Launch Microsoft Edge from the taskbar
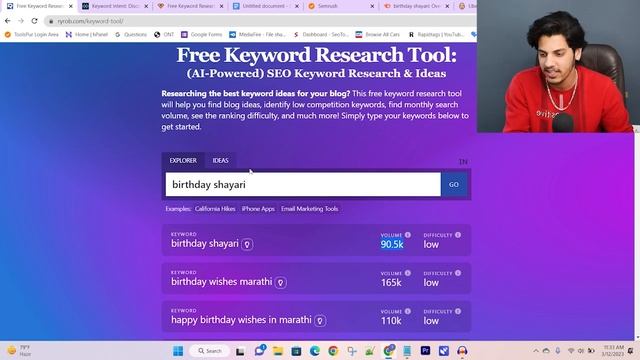Image resolution: width=640 pixels, height=360 pixels. click(315, 351)
